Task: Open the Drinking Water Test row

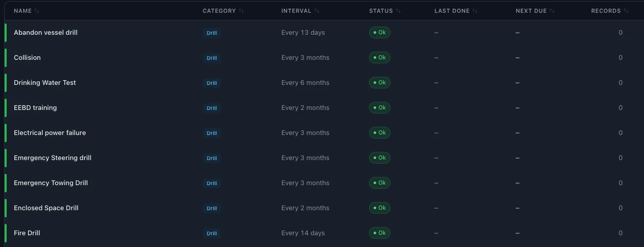Action: pyautogui.click(x=324, y=83)
